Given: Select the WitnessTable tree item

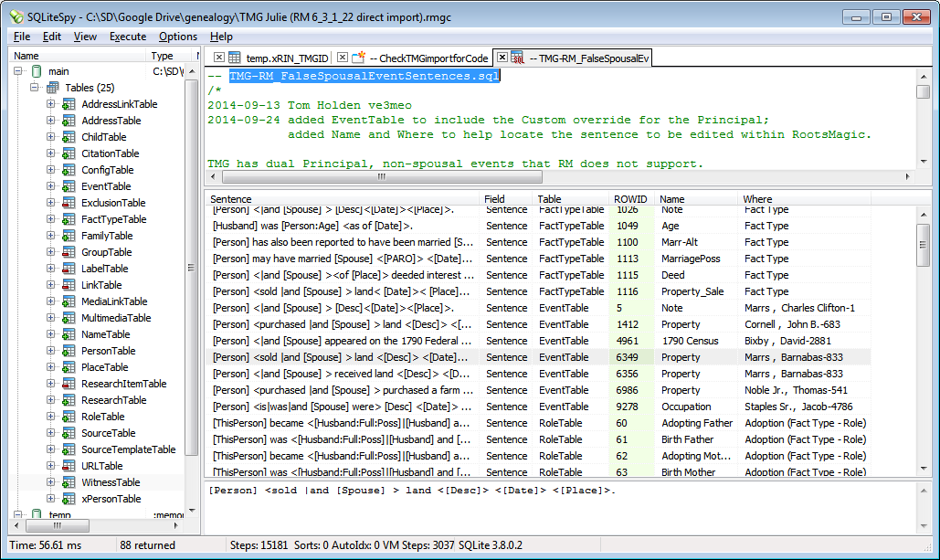Looking at the screenshot, I should tap(111, 482).
